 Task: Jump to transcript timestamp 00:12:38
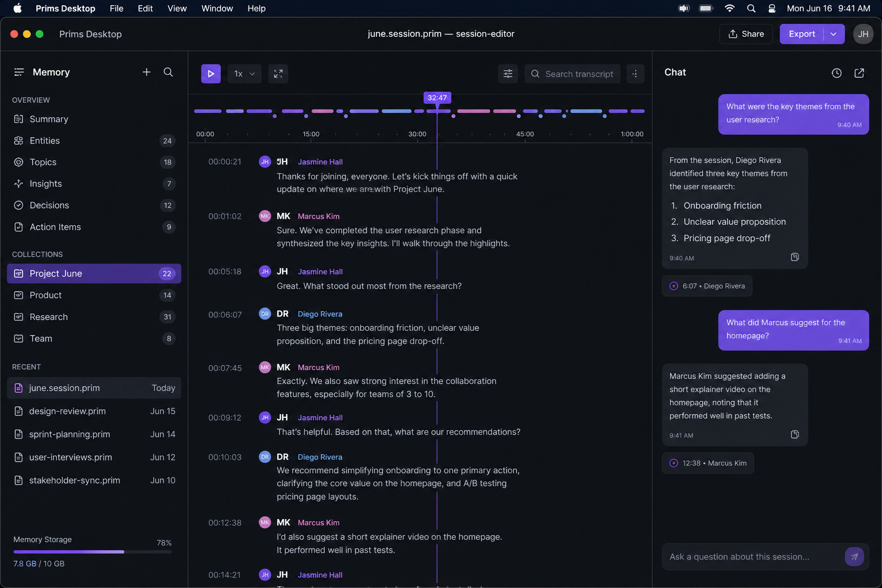pos(225,523)
